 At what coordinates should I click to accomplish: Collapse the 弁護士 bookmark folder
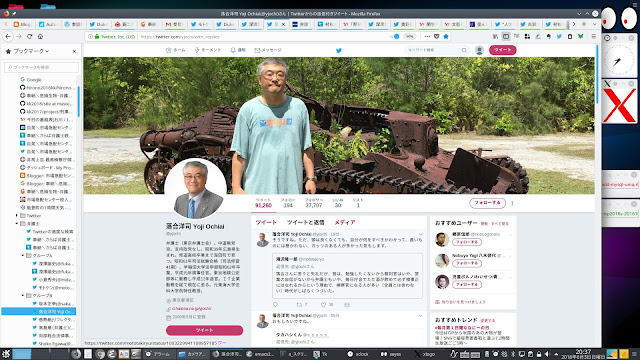(17, 224)
